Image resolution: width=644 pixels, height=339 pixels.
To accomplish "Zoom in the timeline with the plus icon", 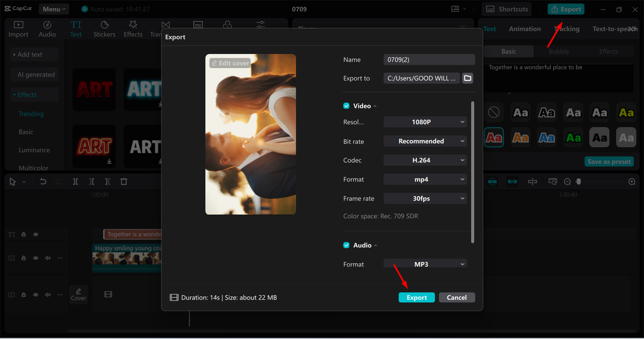I will click(632, 182).
